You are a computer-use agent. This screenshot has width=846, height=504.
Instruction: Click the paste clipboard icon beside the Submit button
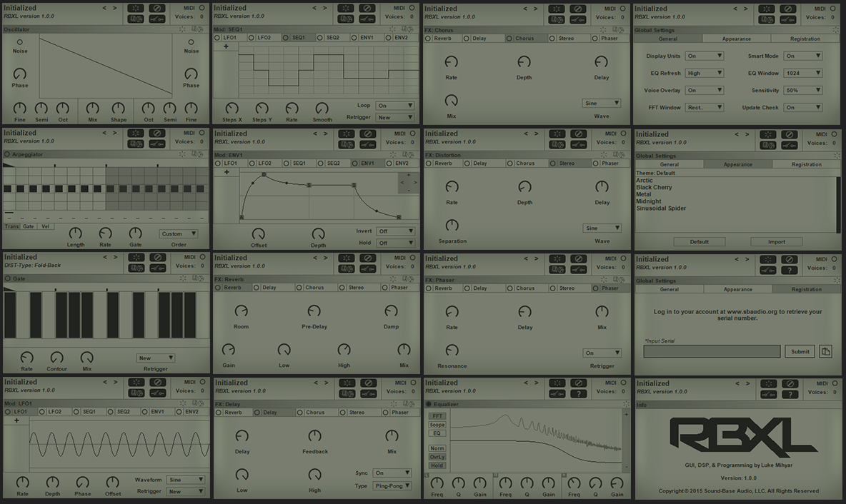click(x=825, y=351)
